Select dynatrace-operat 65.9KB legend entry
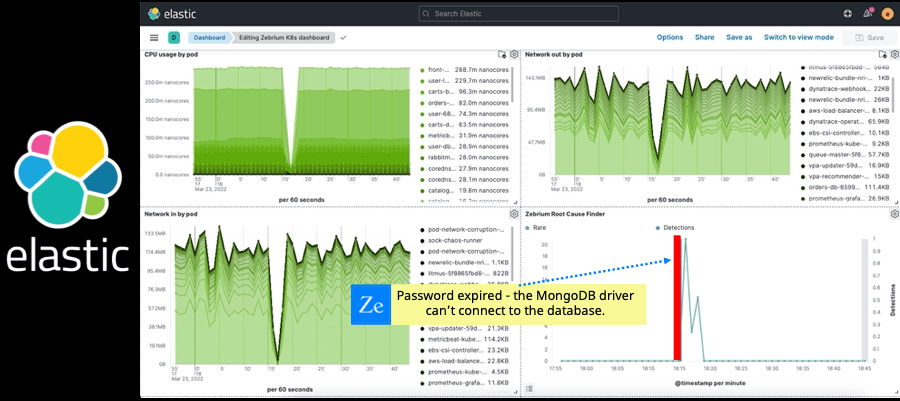Screen dimensions: 900x401 point(845,122)
